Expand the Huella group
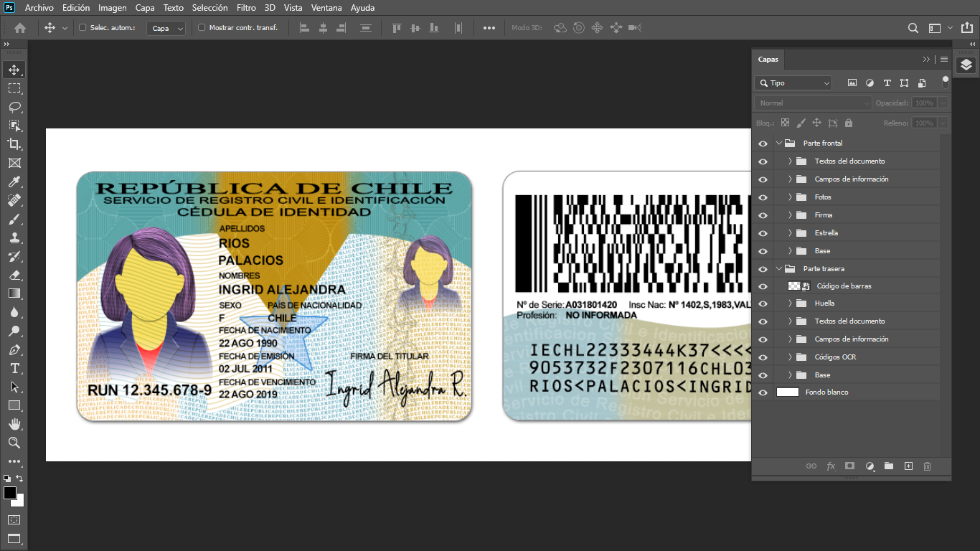The width and height of the screenshot is (980, 551). tap(790, 303)
